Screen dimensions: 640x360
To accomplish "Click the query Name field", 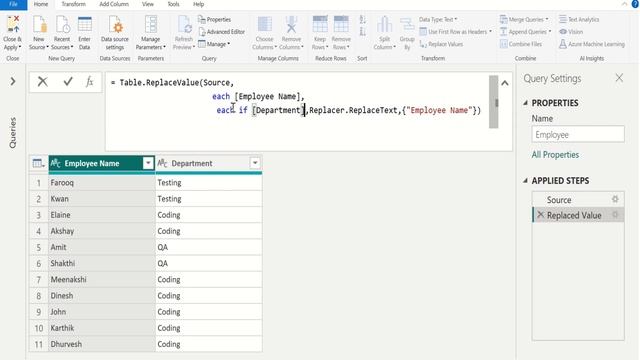I will coord(578,134).
